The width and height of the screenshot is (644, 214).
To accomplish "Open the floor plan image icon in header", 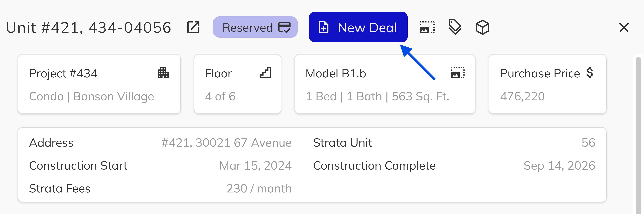I will coord(427,27).
